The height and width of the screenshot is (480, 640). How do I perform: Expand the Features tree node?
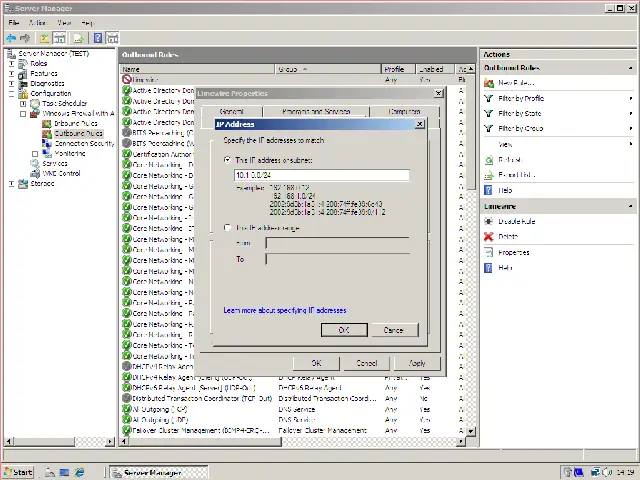[11, 74]
